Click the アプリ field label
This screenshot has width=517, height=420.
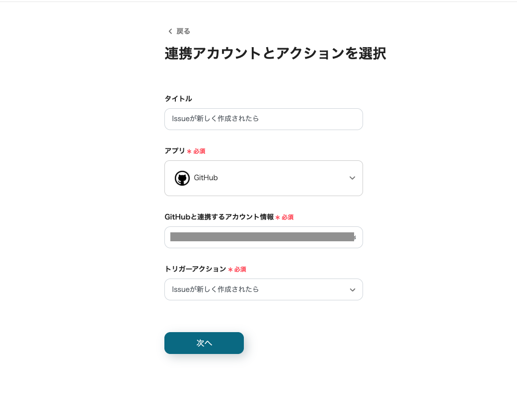(175, 151)
